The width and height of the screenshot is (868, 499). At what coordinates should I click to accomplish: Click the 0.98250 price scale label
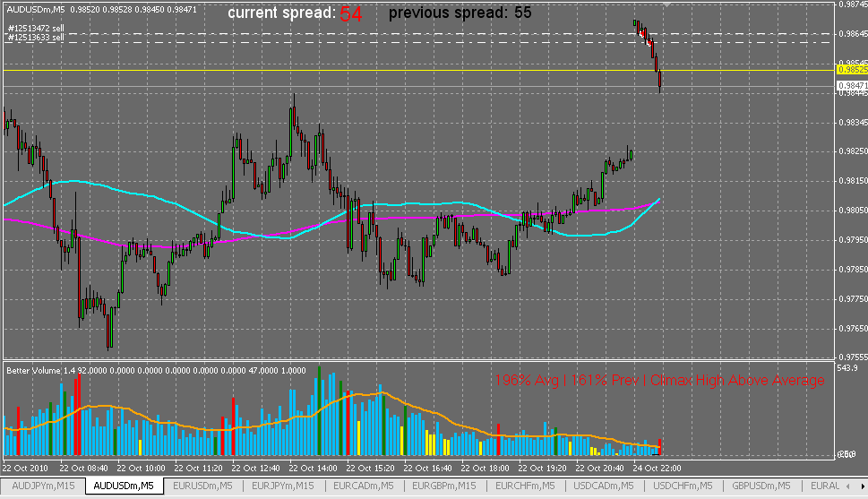pos(853,151)
